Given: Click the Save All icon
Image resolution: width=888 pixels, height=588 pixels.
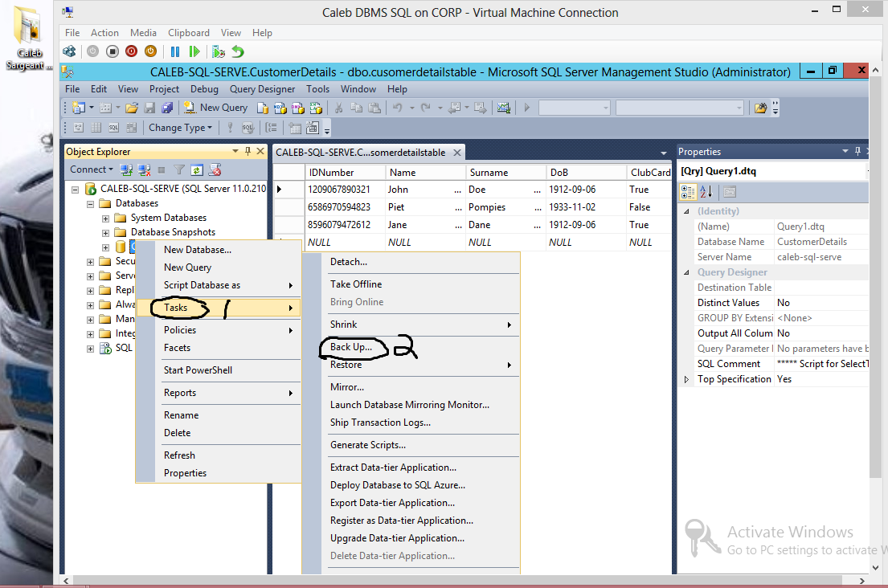Looking at the screenshot, I should 167,108.
